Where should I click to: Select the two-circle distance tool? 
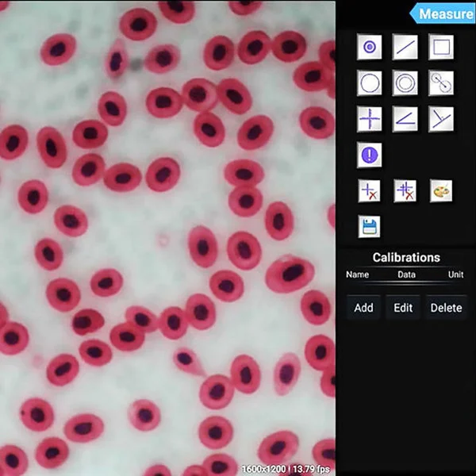pyautogui.click(x=440, y=83)
